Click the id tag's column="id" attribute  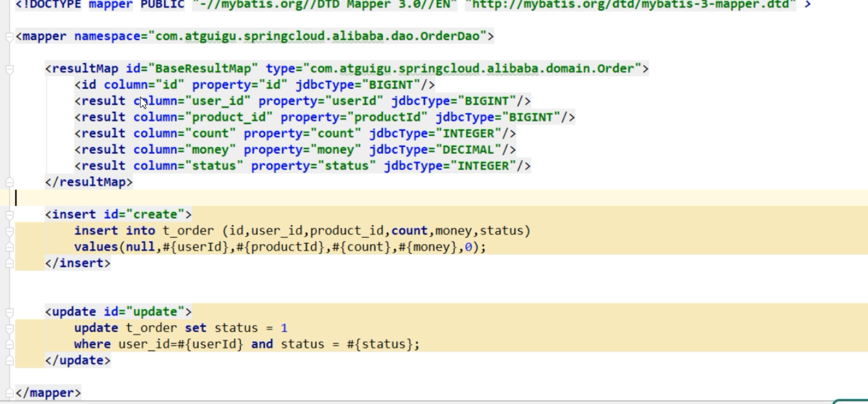[144, 85]
